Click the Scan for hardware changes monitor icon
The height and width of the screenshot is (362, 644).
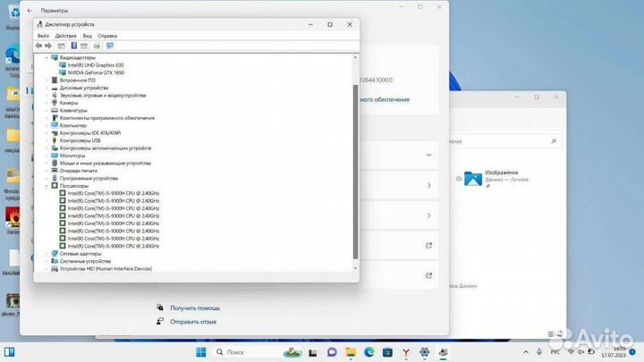tap(110, 46)
